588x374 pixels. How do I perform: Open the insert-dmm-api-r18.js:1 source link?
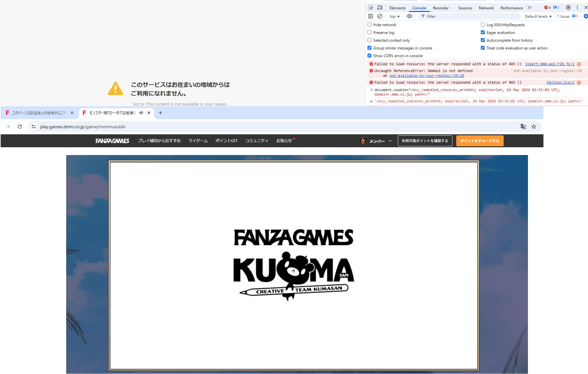[x=550, y=64]
